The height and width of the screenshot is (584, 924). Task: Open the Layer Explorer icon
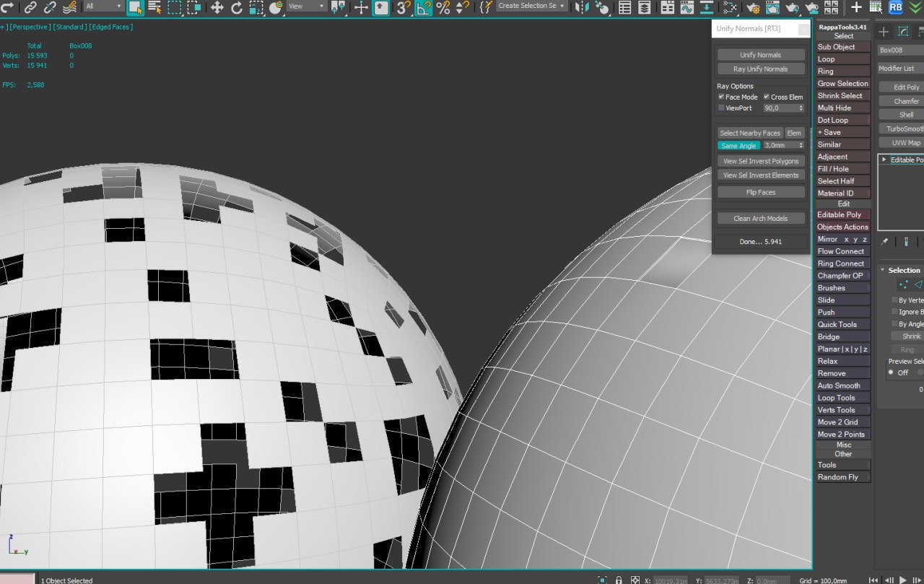[x=644, y=7]
